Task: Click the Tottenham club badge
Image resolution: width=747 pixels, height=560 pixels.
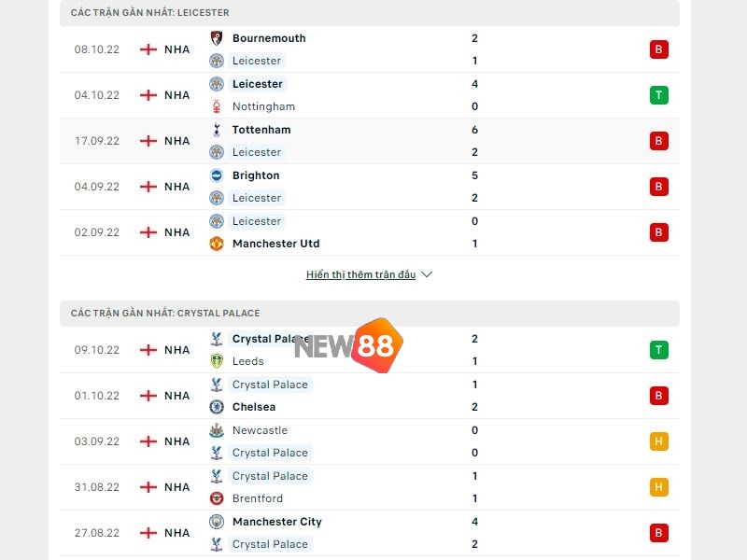Action: coord(215,130)
